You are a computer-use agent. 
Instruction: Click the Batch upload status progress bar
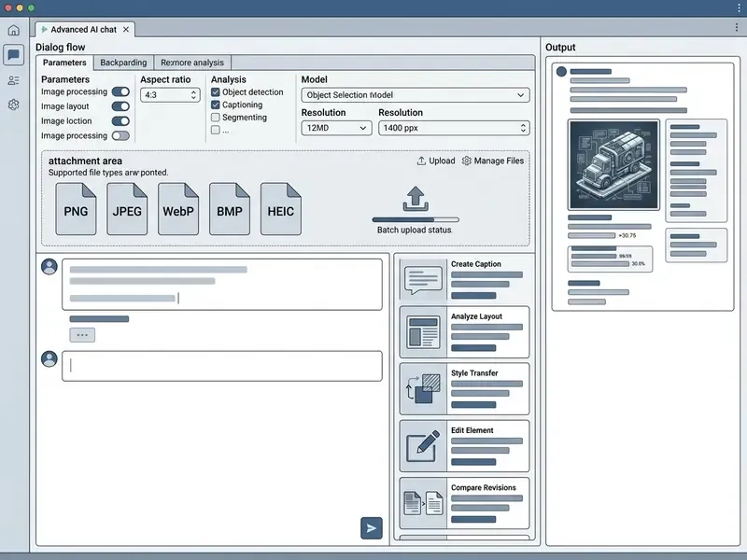pos(416,220)
